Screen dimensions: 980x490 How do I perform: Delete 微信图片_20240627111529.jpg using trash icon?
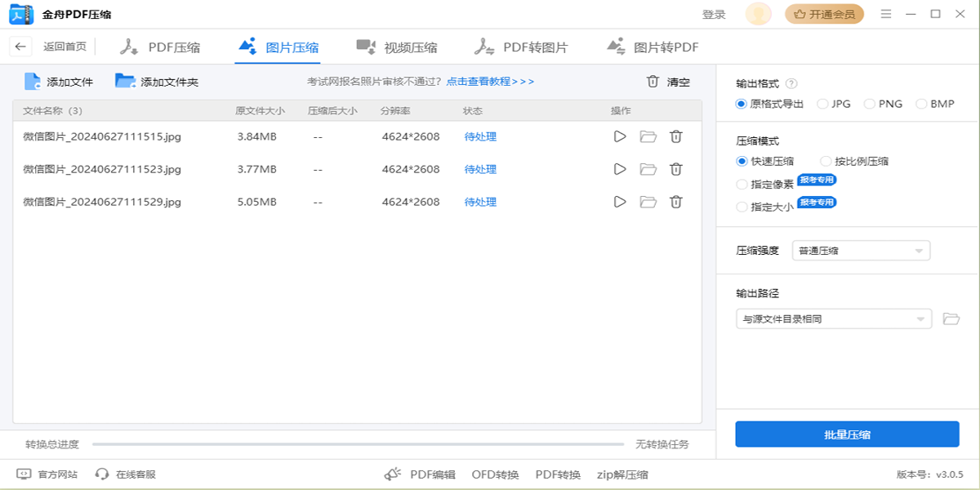[x=676, y=202]
